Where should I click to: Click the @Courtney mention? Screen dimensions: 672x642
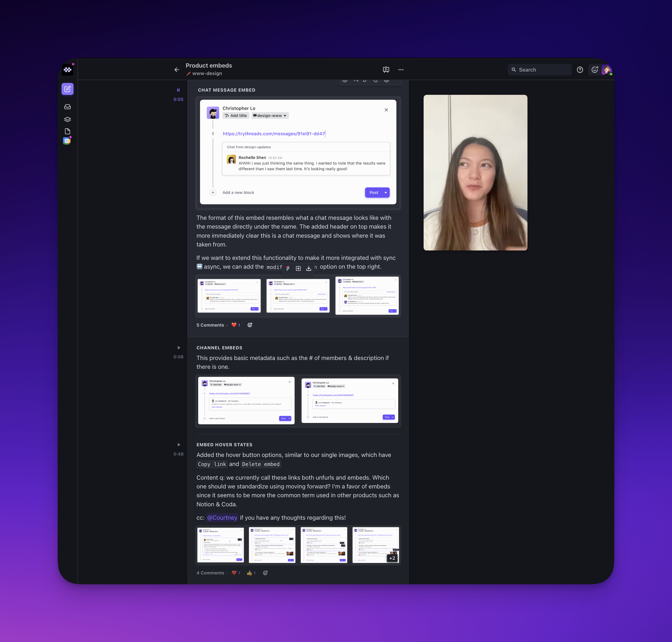pos(222,518)
